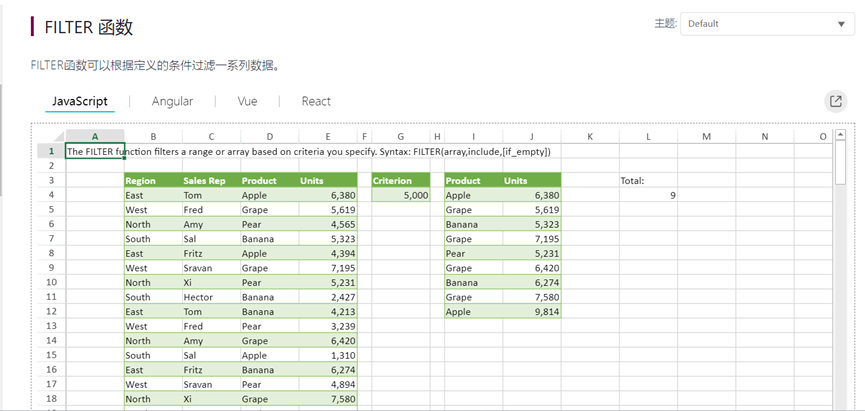
Task: Click the vertical scrollbar thumb
Action: point(840,162)
